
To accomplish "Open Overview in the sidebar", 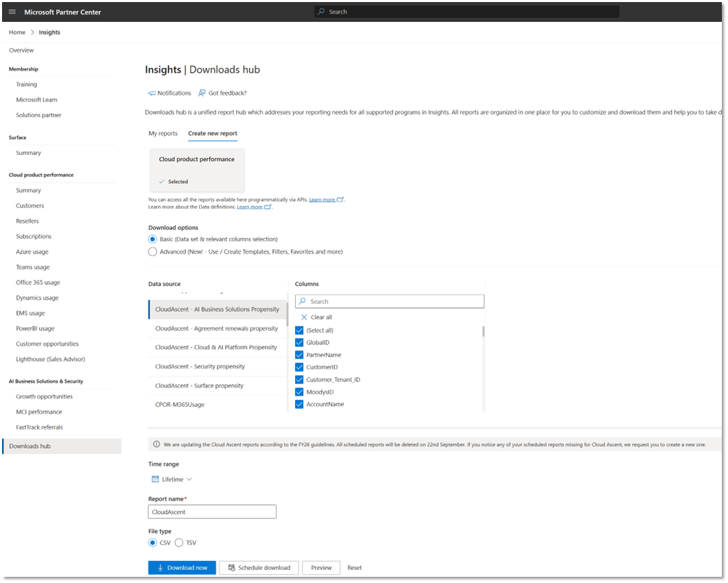I will pos(21,51).
